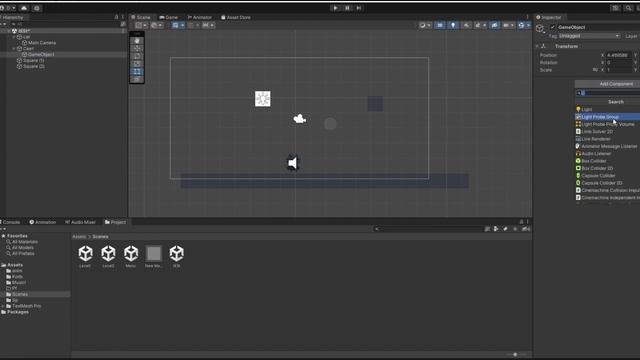The image size is (640, 360).
Task: Toggle the Project panel lock
Action: 521,222
